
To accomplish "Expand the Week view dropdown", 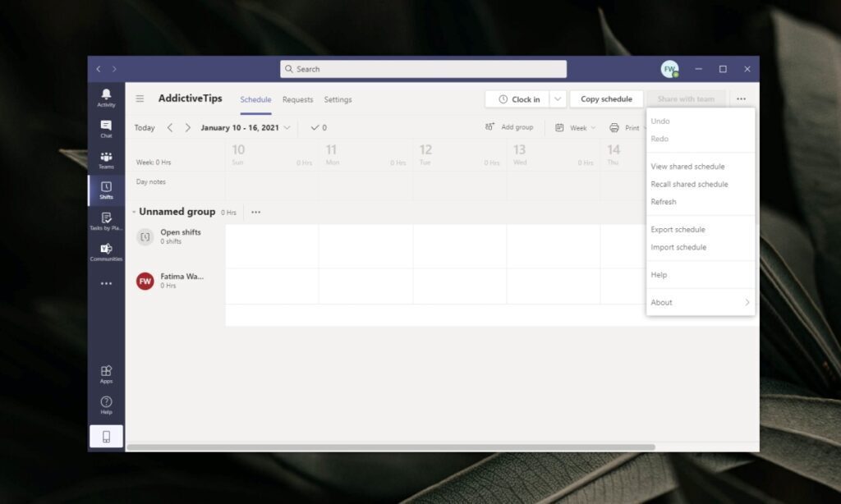I will click(x=588, y=127).
